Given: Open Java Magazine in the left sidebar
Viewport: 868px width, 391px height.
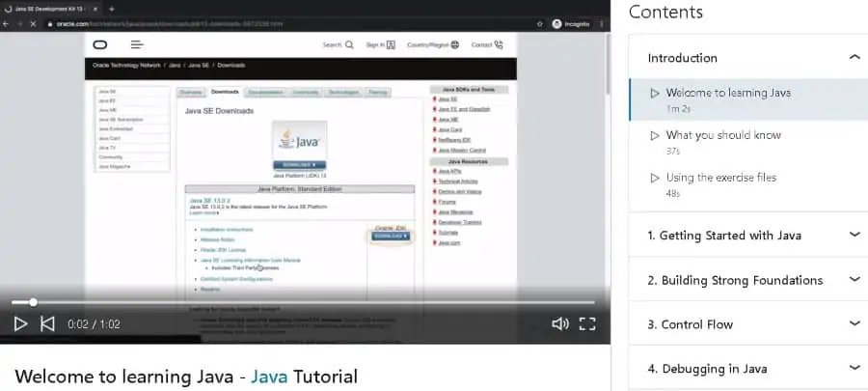Looking at the screenshot, I should 115,166.
